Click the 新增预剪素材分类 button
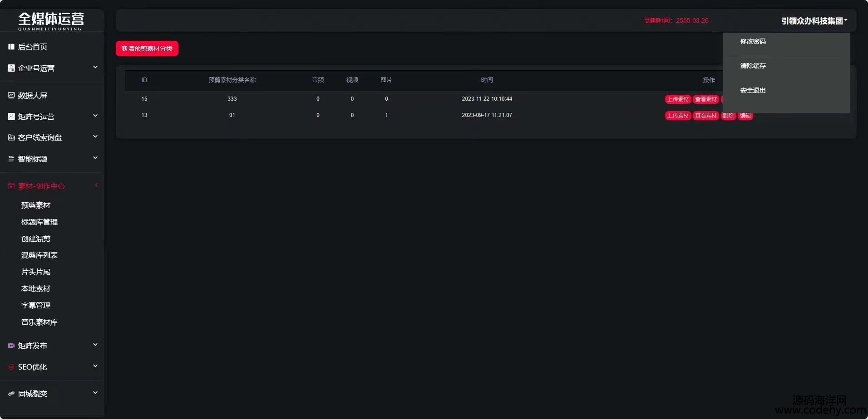The height and width of the screenshot is (419, 868). [147, 49]
